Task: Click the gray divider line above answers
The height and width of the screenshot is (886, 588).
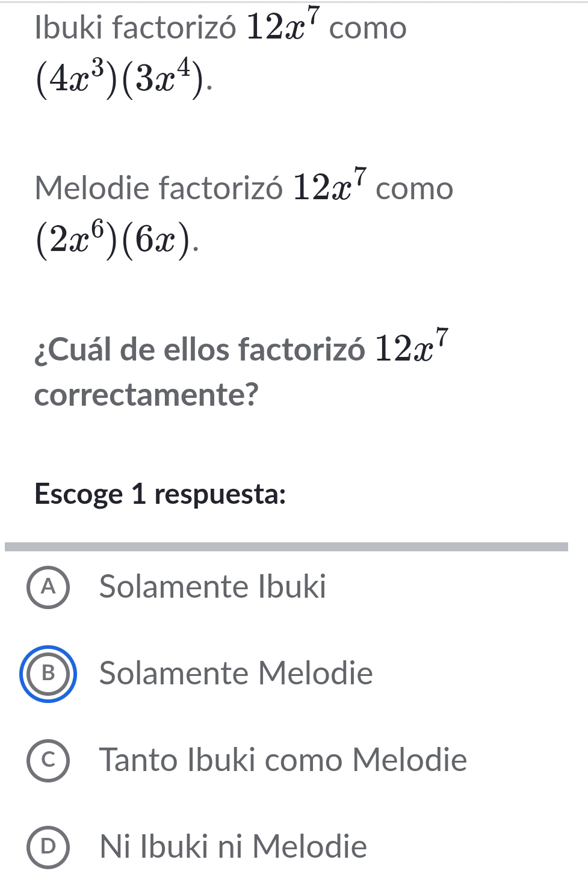Action: click(286, 547)
